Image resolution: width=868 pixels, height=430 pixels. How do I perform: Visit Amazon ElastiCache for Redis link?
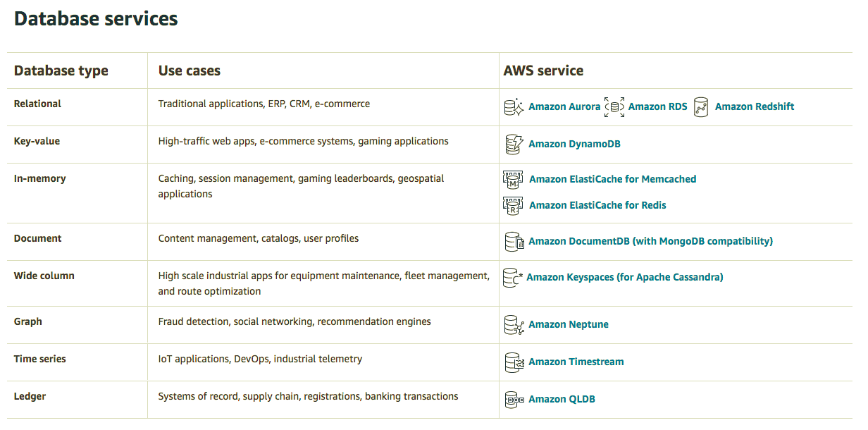[597, 205]
